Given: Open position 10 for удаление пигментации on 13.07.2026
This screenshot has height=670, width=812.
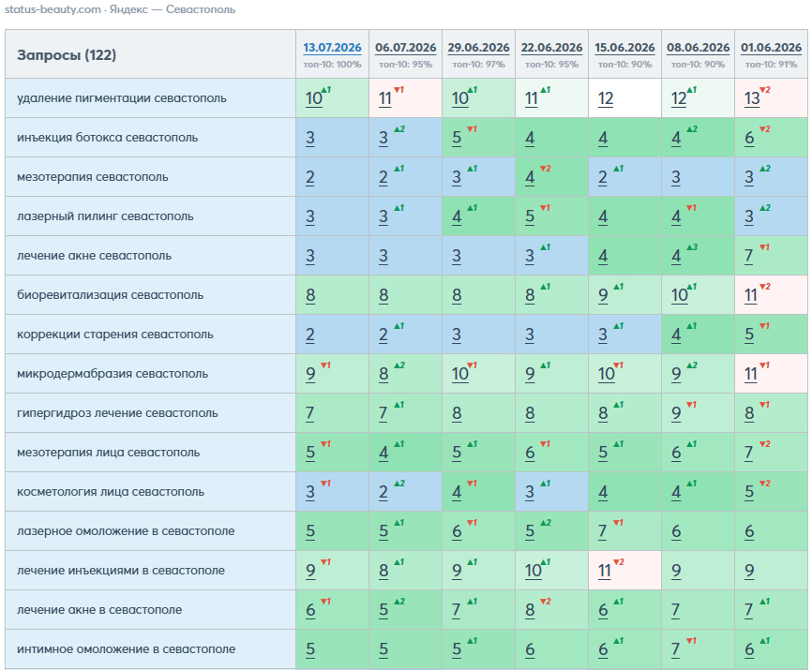Looking at the screenshot, I should pyautogui.click(x=314, y=98).
